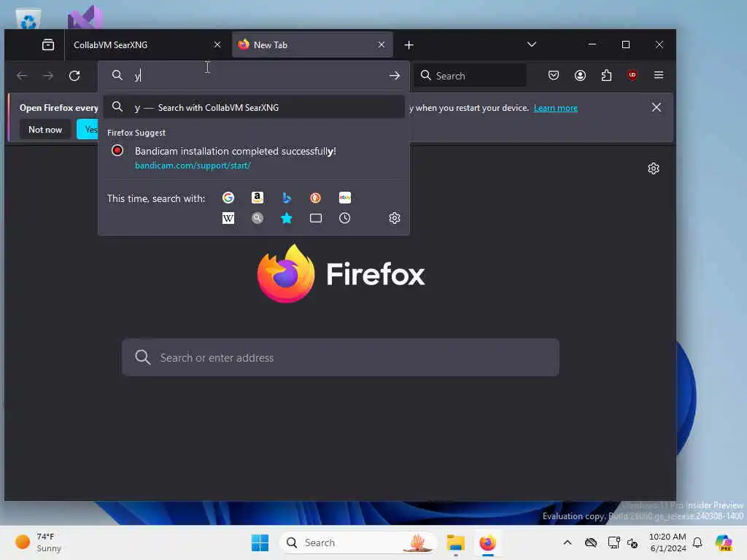Click the OneDrive cloud tray icon
This screenshot has height=560, width=747.
pos(591,542)
